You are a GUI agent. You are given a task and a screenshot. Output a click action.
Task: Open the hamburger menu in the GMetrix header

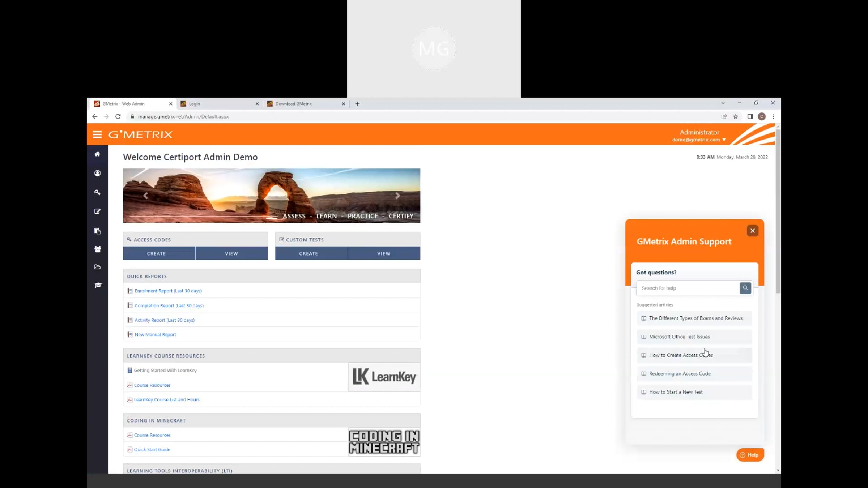[97, 134]
